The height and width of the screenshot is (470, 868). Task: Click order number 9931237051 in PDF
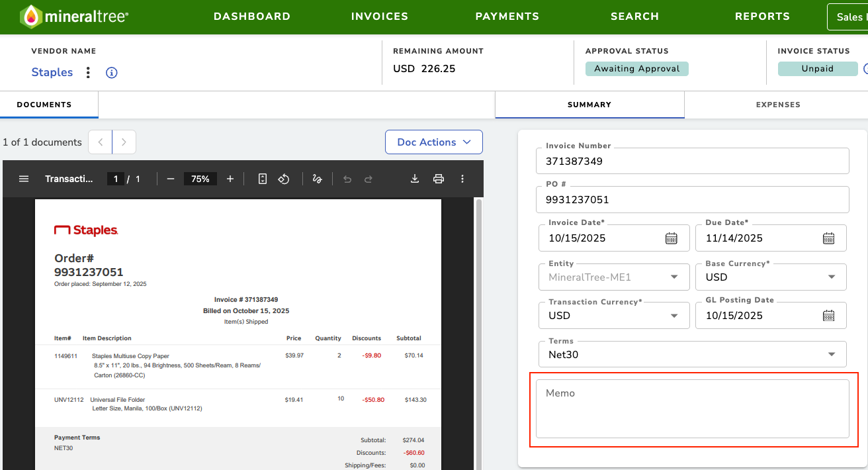89,272
